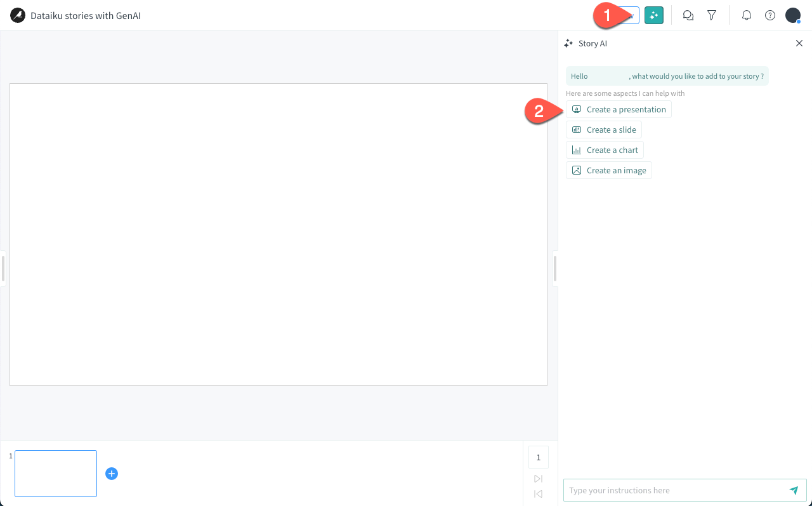Image resolution: width=812 pixels, height=506 pixels.
Task: Go back with the previous-slide icon
Action: pyautogui.click(x=538, y=494)
